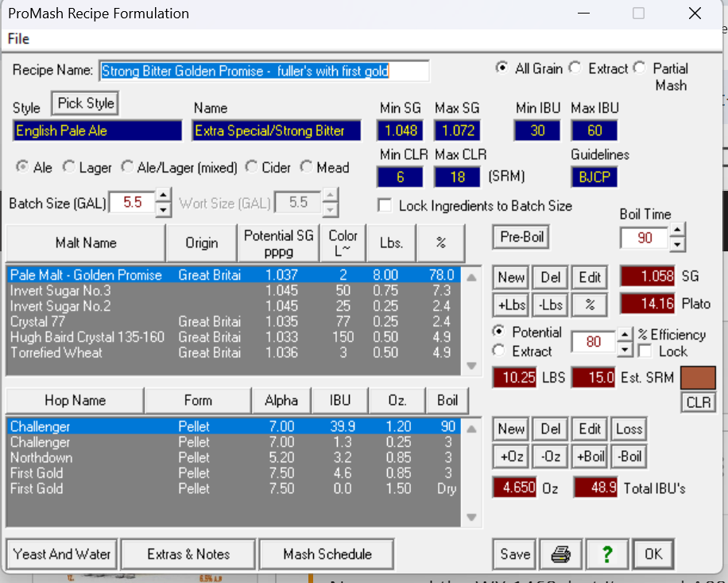Click the -Oz button

(550, 457)
